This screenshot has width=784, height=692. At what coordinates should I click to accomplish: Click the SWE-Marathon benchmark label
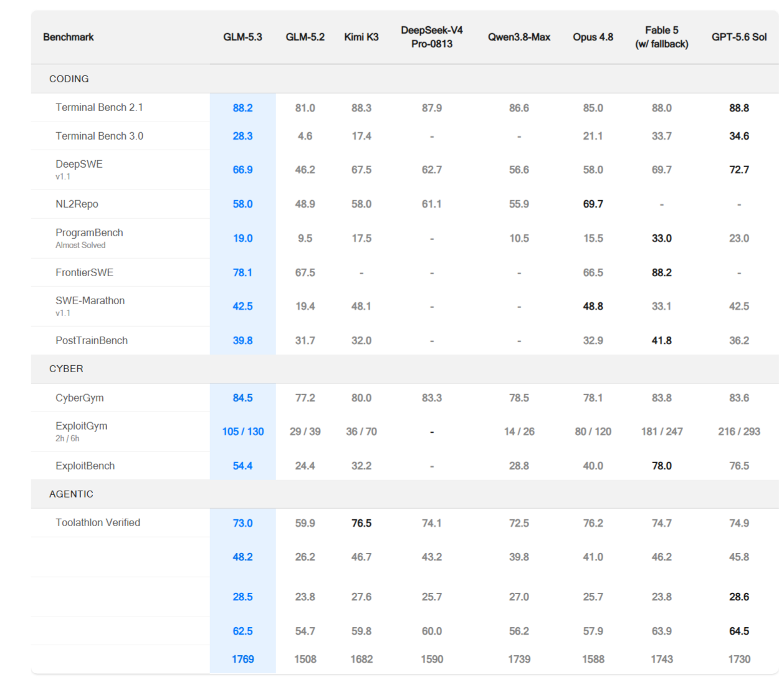(x=90, y=300)
